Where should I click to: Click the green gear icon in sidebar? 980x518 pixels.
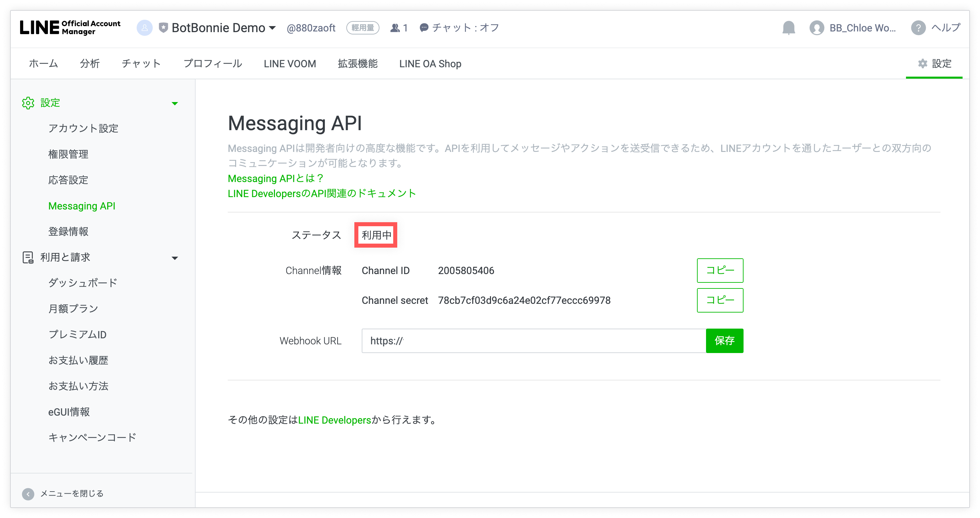28,103
